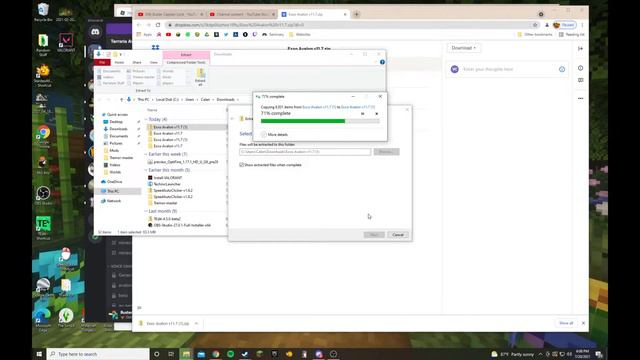This screenshot has height=360, width=640.
Task: Click Type here to search box
Action: pos(98,354)
